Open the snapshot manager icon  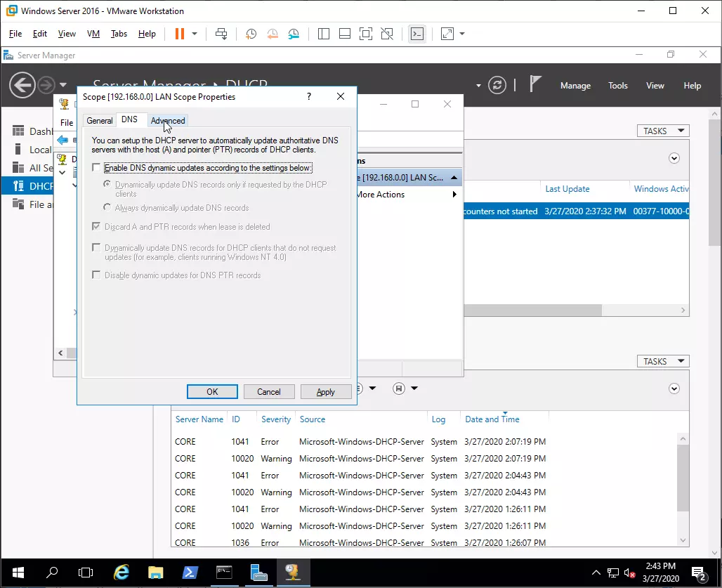(294, 34)
